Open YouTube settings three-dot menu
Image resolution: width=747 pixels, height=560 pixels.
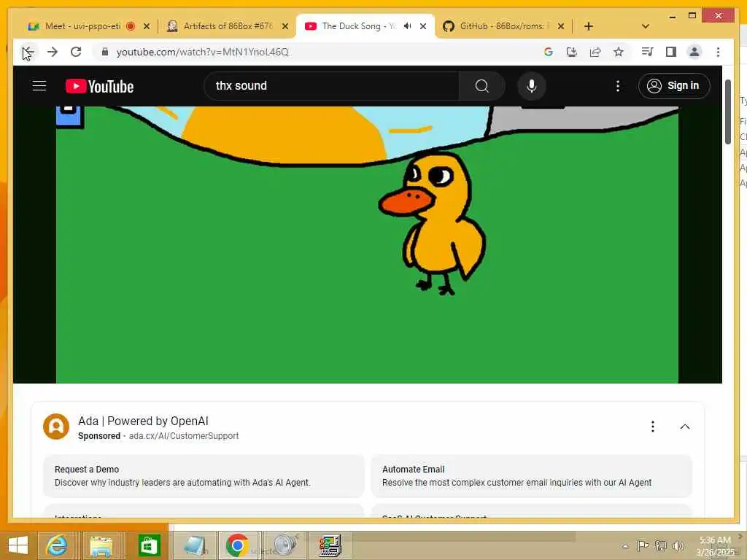coord(617,86)
